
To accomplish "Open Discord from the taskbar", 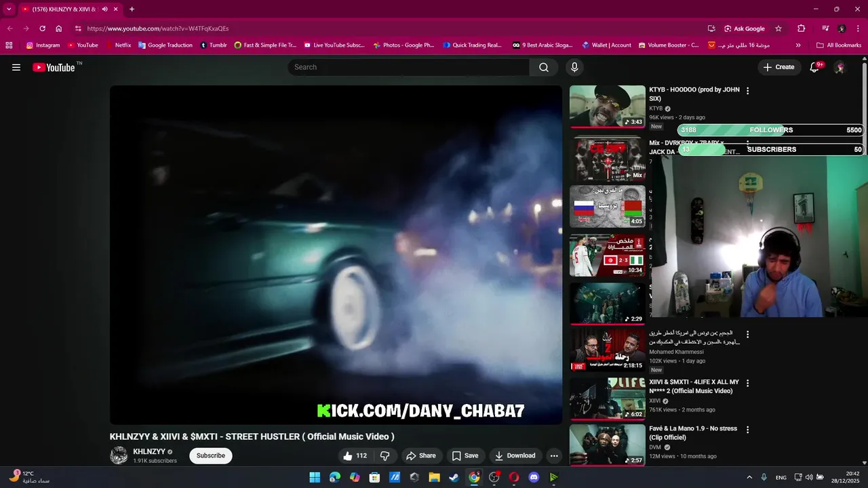I will pos(534,477).
